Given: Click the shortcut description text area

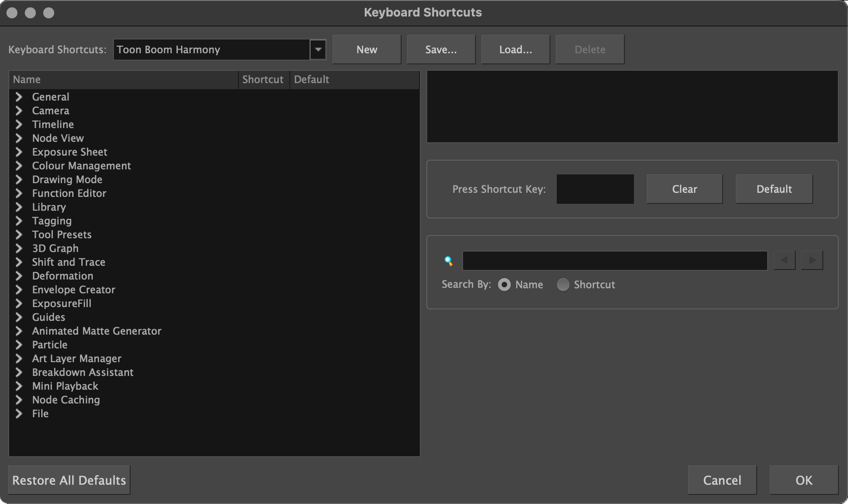Looking at the screenshot, I should pos(632,106).
